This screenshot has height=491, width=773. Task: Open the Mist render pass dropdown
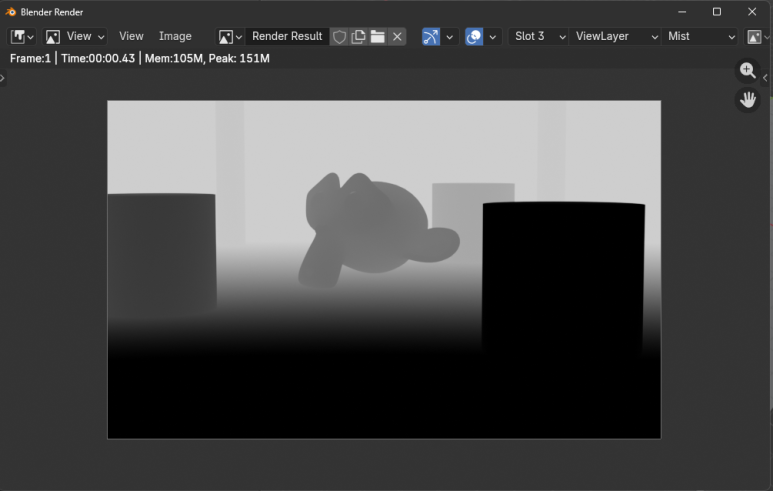(700, 36)
